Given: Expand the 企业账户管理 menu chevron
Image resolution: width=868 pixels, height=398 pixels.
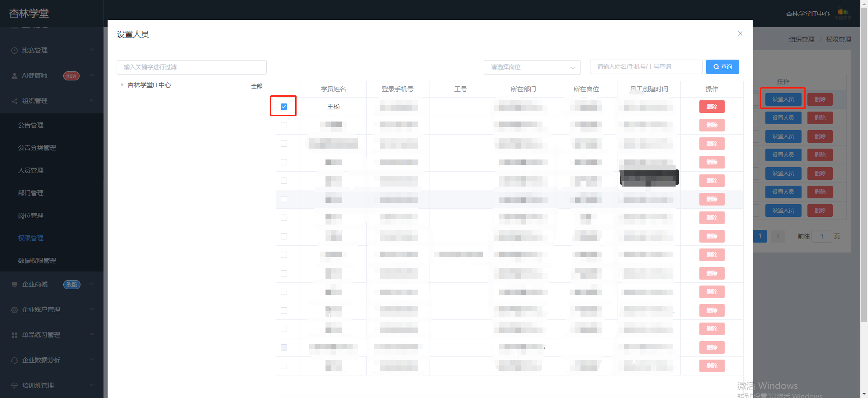Looking at the screenshot, I should point(92,309).
